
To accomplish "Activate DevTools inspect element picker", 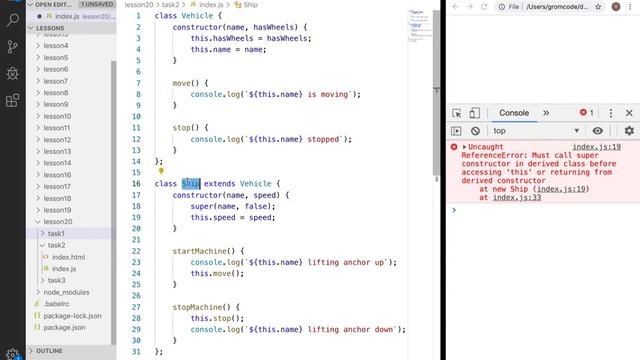I will 457,113.
